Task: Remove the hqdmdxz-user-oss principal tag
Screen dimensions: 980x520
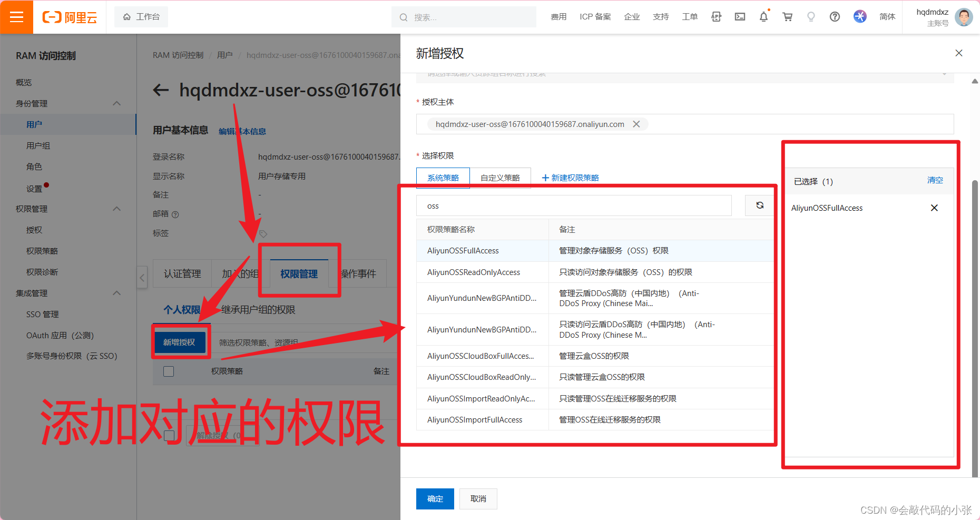Action: click(636, 124)
